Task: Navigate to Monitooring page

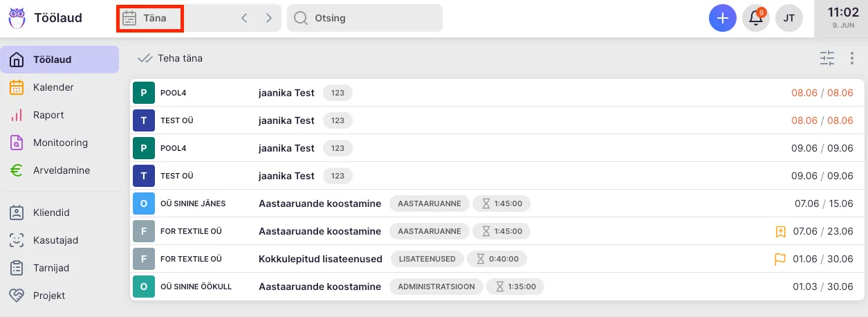Action: [x=60, y=143]
